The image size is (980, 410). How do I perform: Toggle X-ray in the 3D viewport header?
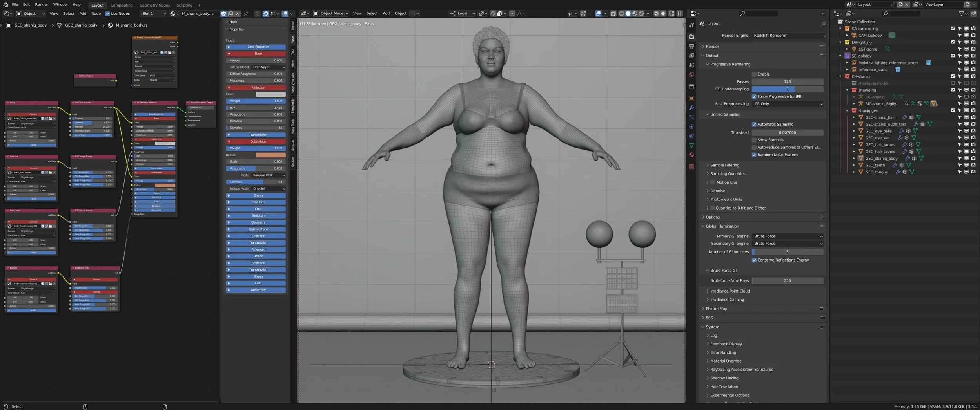613,13
